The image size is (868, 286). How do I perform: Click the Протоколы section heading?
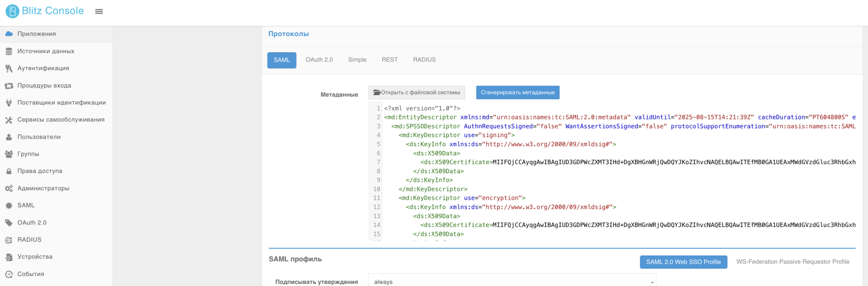[x=288, y=34]
